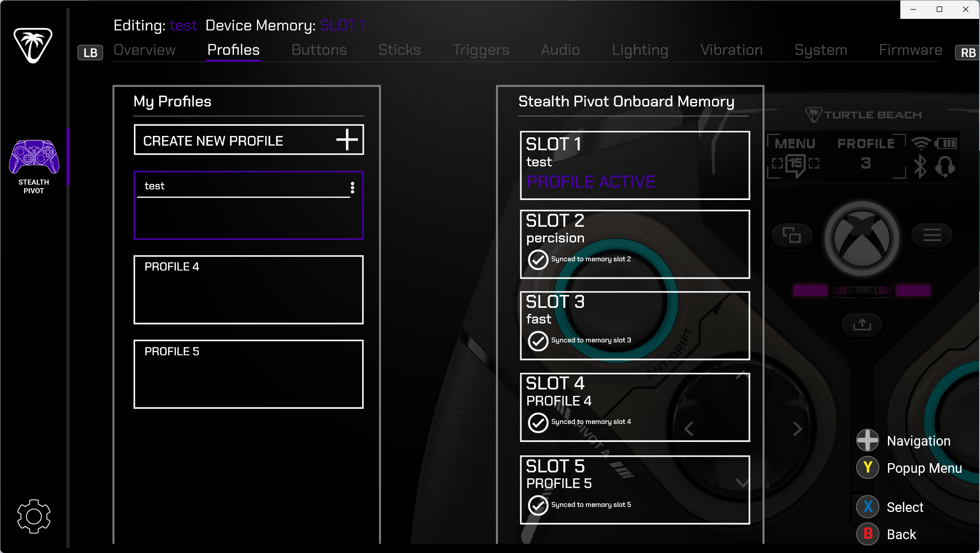Click the 'PROFILE ACTIVE' label
980x553 pixels.
590,182
